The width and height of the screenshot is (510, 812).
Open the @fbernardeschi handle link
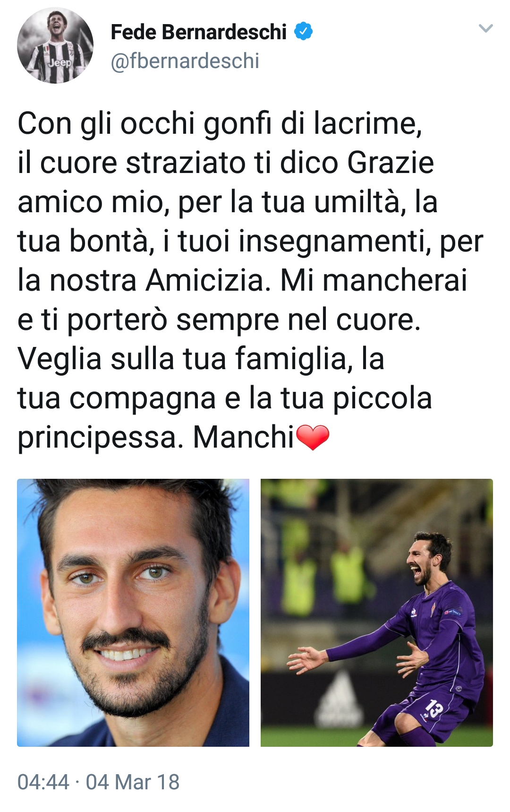click(185, 61)
